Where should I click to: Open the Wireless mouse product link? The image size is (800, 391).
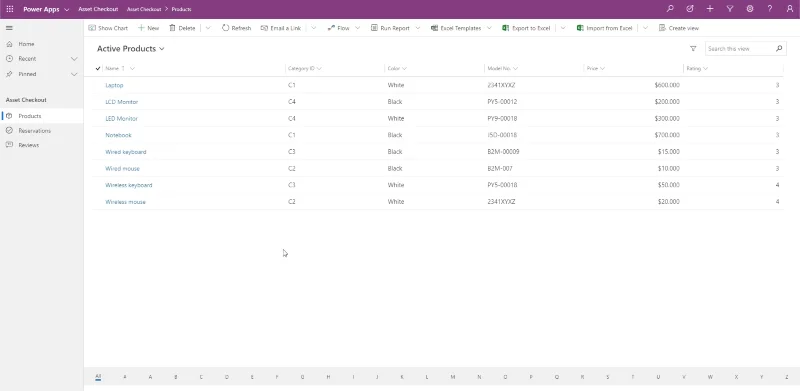pyautogui.click(x=126, y=202)
